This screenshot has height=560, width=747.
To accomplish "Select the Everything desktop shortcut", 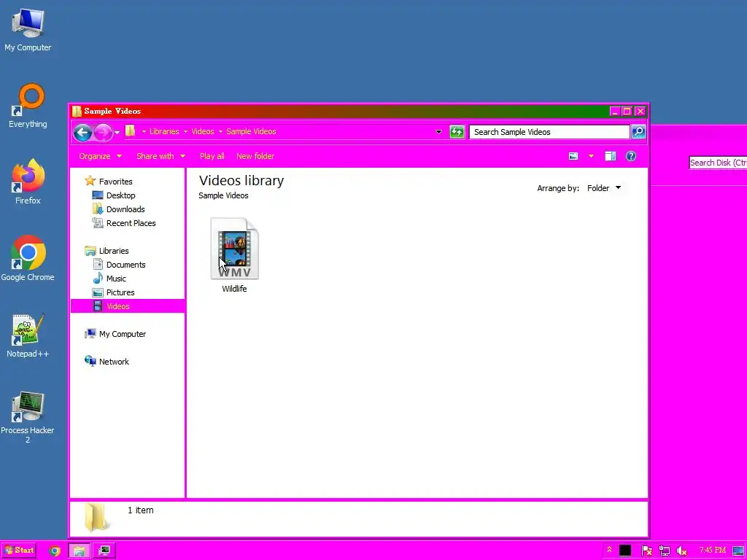I will tap(28, 106).
